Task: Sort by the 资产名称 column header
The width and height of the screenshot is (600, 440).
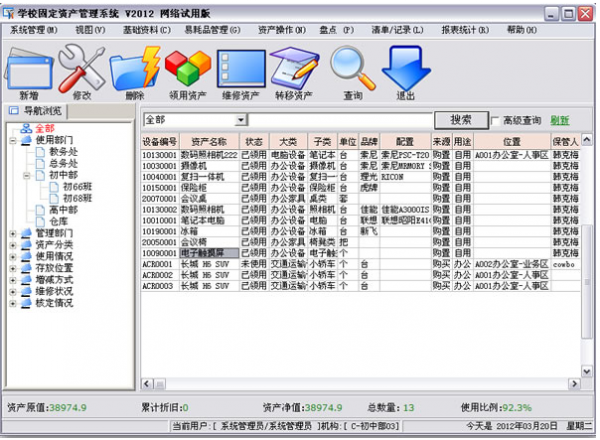Action: coord(209,142)
